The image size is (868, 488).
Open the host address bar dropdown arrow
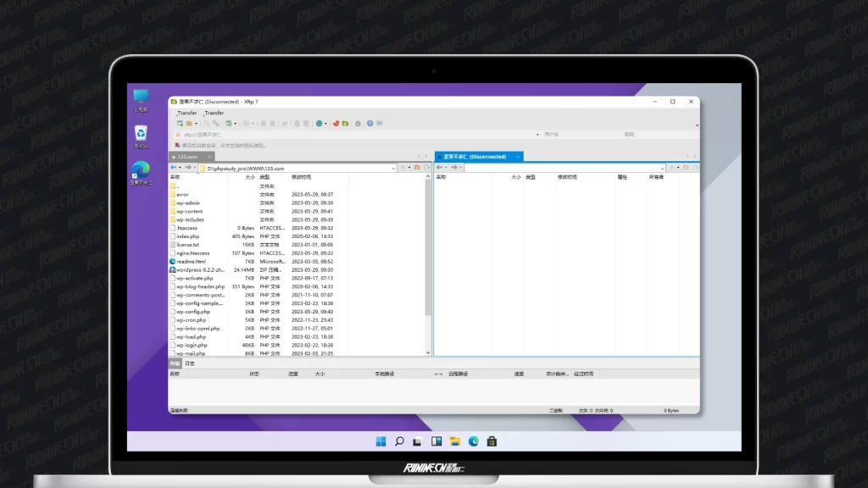tap(537, 134)
